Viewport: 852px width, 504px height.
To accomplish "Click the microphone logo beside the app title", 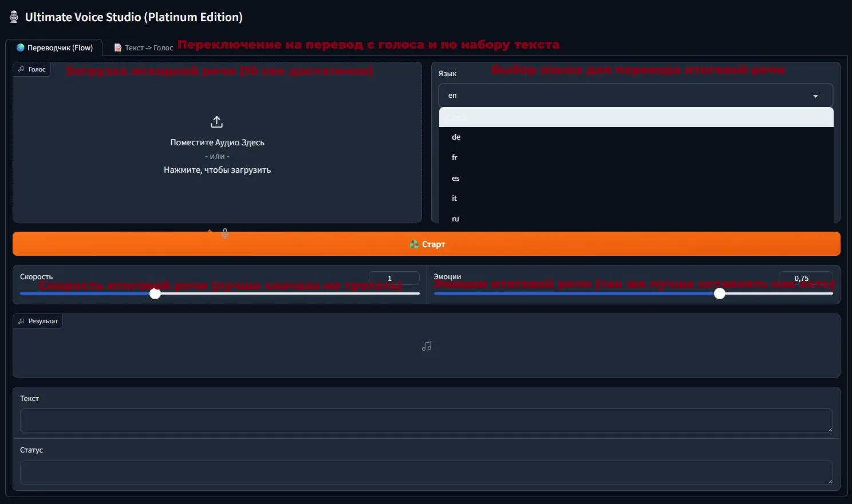I will point(14,17).
